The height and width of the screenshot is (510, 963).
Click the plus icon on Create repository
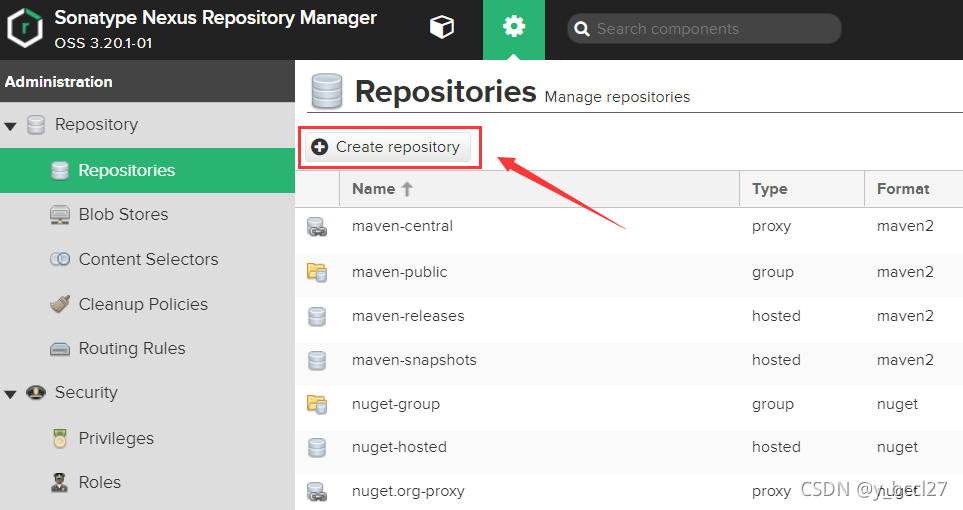pyautogui.click(x=319, y=147)
